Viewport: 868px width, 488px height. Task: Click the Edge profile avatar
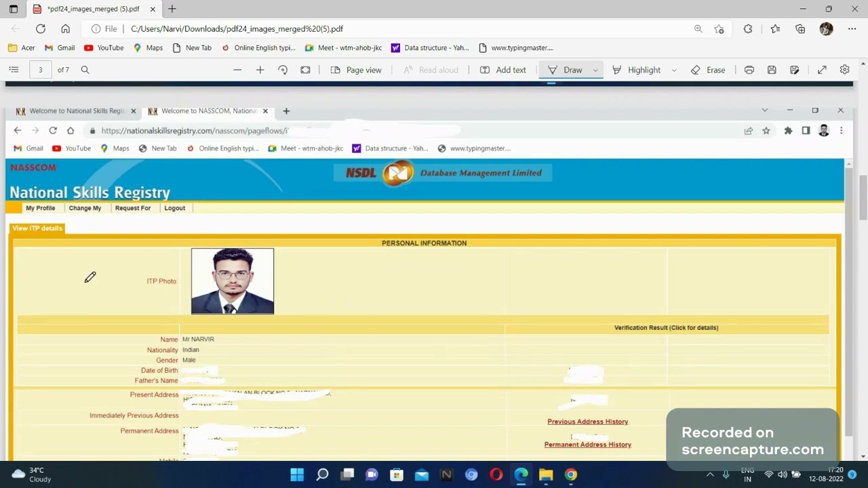click(x=826, y=29)
